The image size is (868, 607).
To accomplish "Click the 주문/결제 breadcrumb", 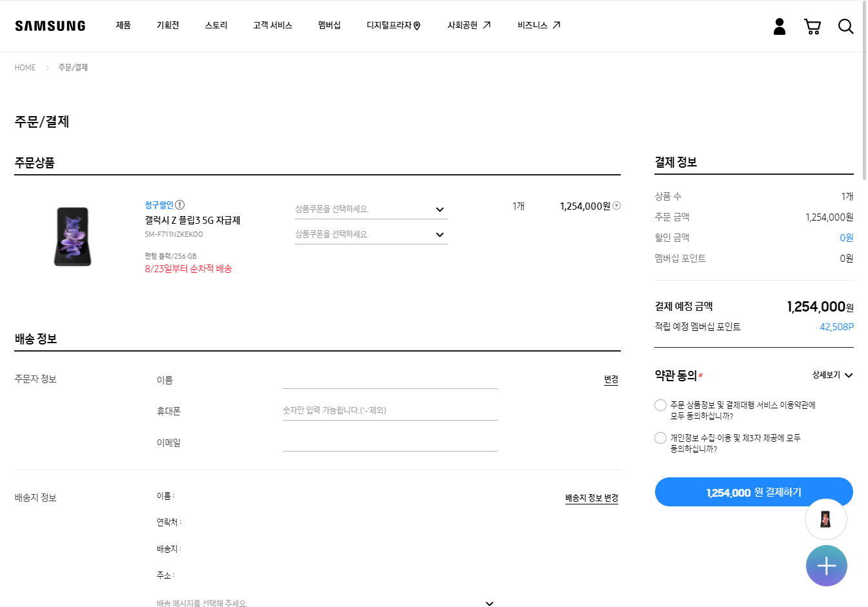I will (x=73, y=68).
